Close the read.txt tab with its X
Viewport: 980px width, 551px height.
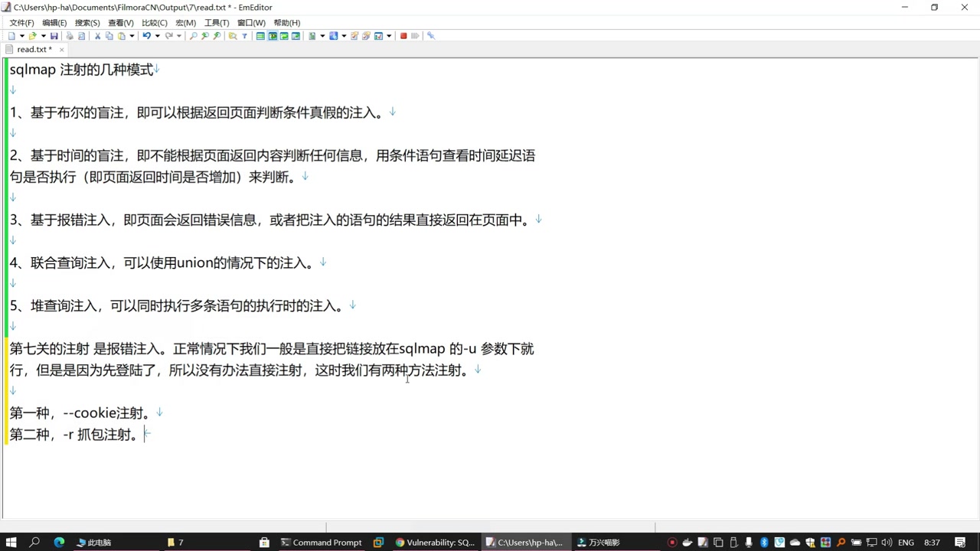point(62,50)
